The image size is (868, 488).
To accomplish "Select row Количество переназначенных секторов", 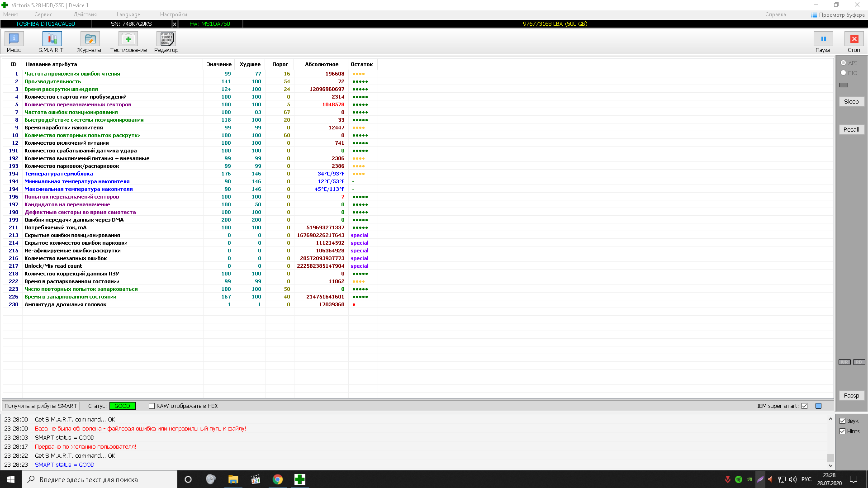I will (190, 104).
